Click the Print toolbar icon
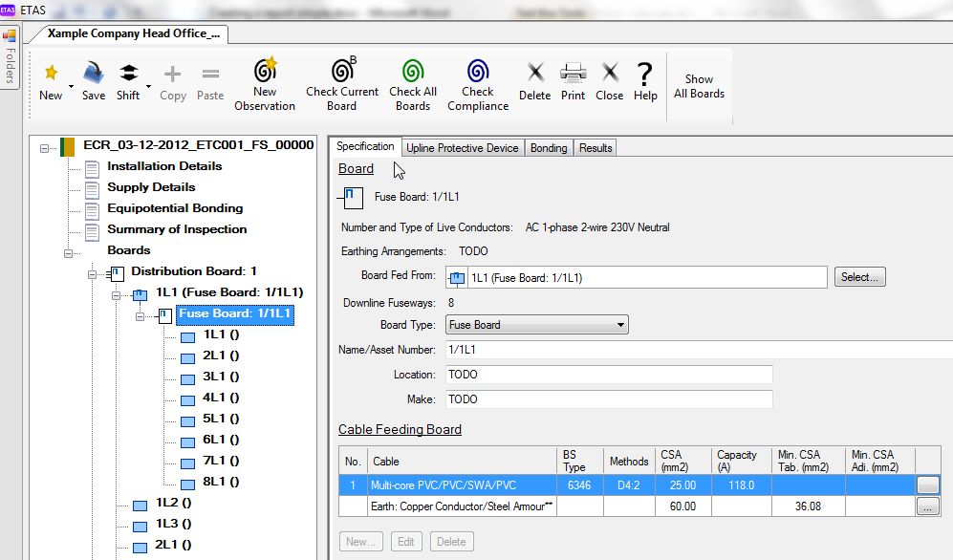This screenshot has height=560, width=953. (574, 73)
